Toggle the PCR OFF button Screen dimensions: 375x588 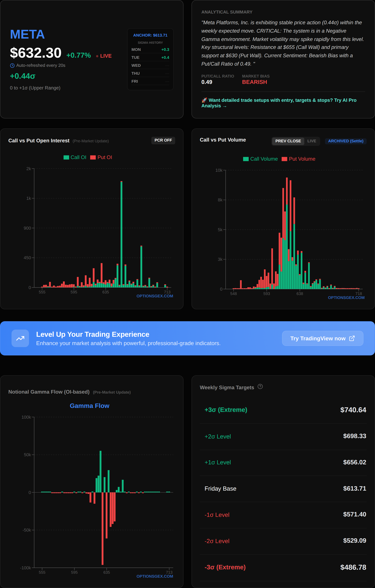[x=163, y=140]
